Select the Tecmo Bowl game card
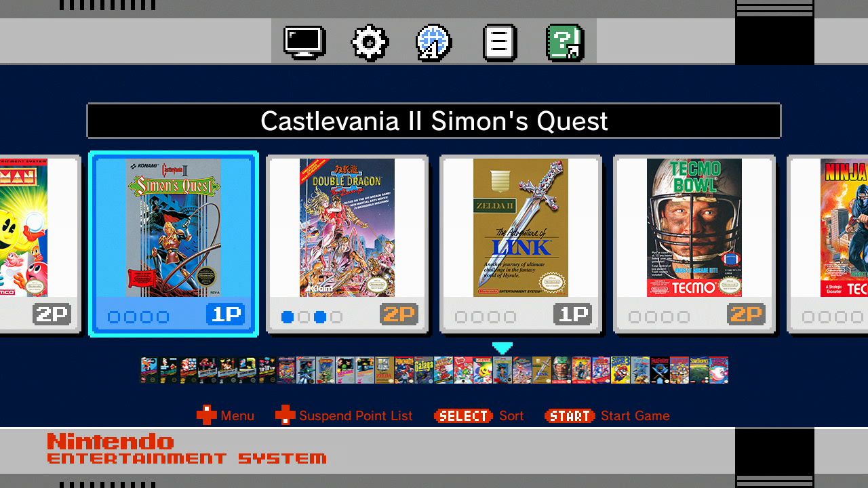 pyautogui.click(x=694, y=245)
